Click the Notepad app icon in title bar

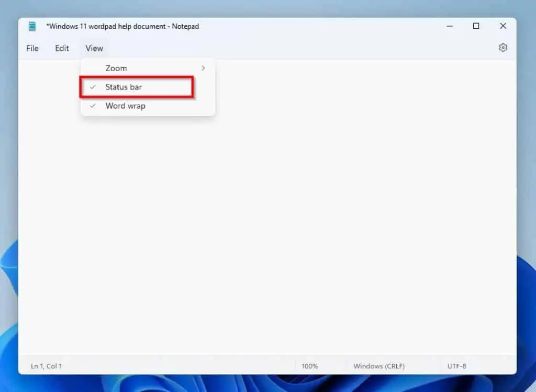[x=32, y=26]
